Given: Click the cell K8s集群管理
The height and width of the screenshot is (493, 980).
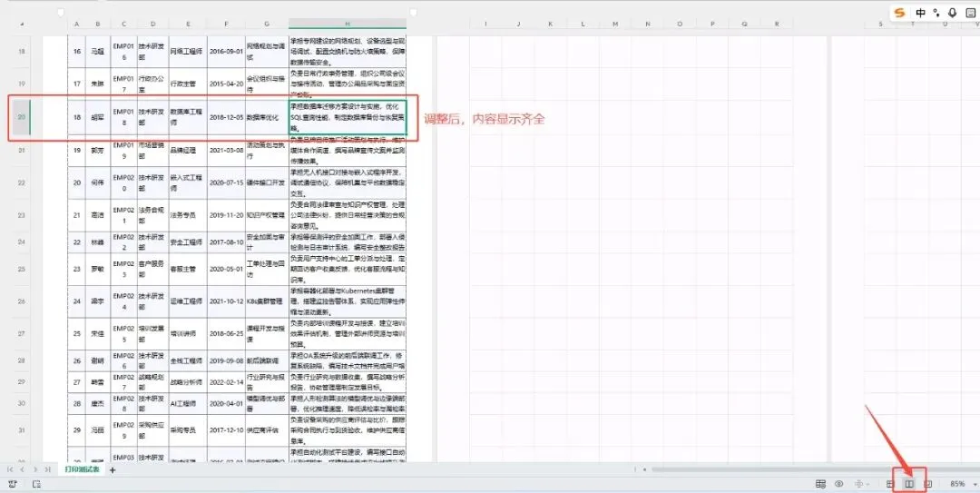Looking at the screenshot, I should (267, 301).
